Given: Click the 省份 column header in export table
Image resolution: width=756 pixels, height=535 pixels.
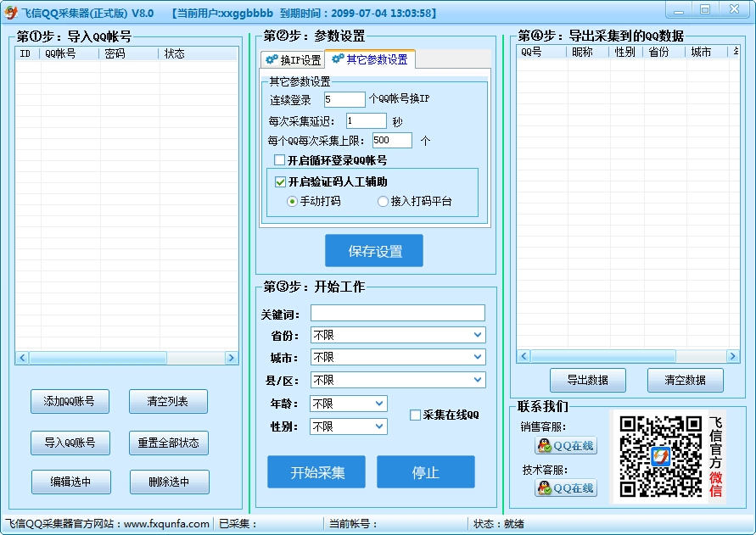Looking at the screenshot, I should (664, 52).
